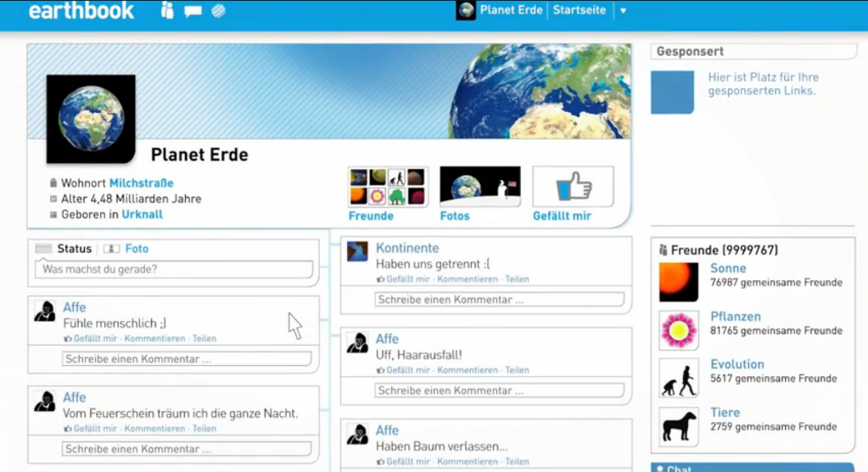
Task: Click the blue sponsored ad square
Action: click(x=672, y=92)
